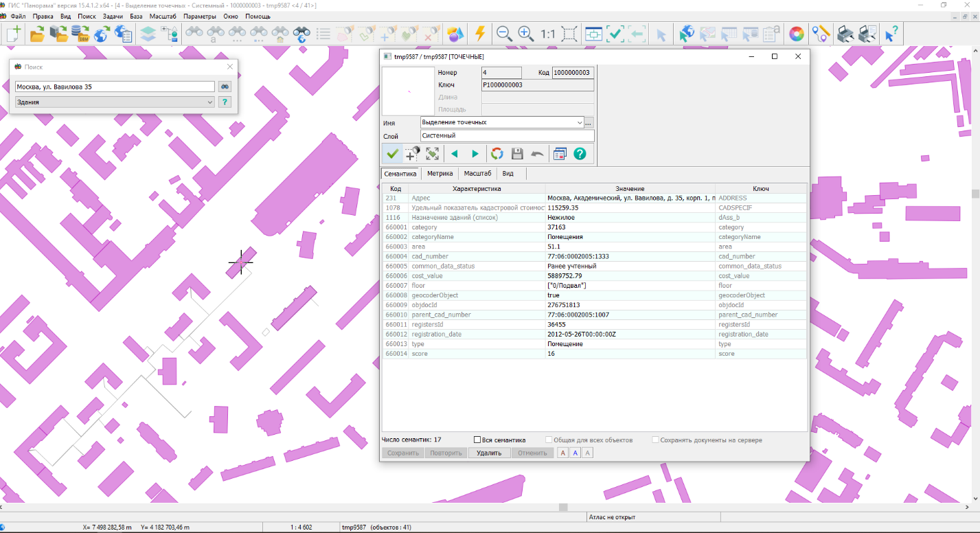Image resolution: width=980 pixels, height=533 pixels.
Task: Click the ellipsis button beside Имя
Action: 589,122
